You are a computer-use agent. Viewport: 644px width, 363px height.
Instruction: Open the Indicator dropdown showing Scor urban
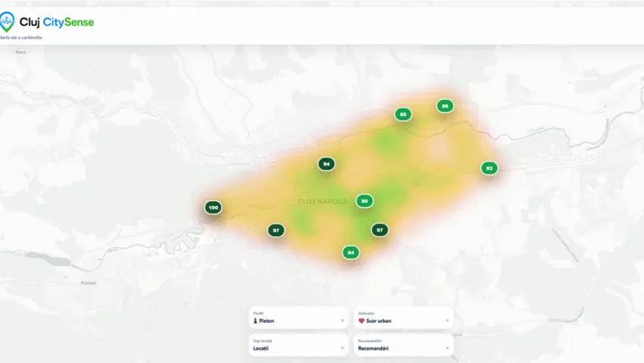point(403,318)
